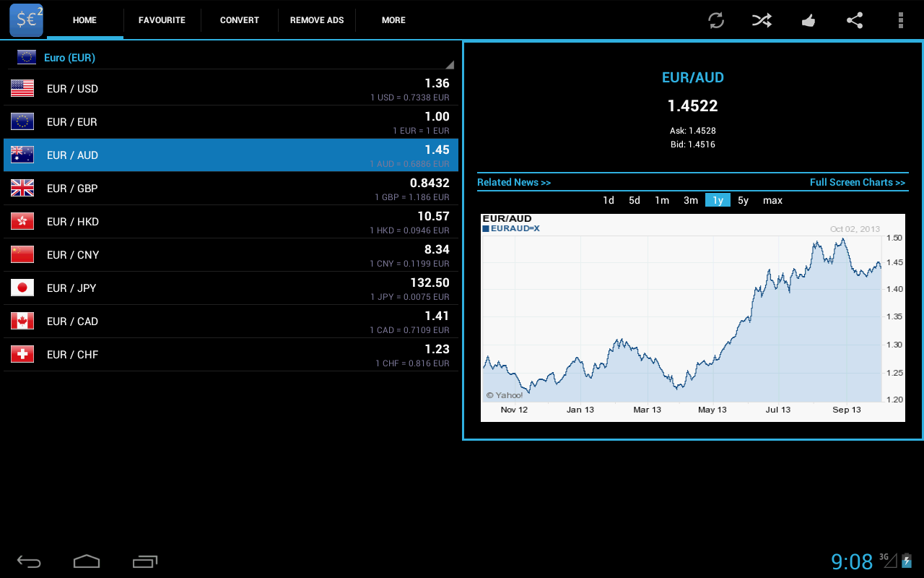Select the EUR / HKD pair label

tap(73, 222)
